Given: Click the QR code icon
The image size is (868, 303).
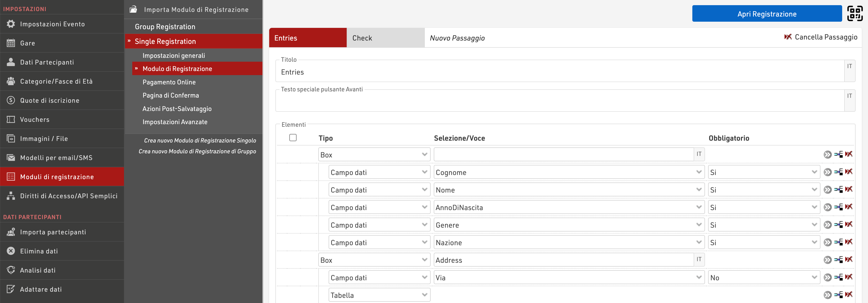Looking at the screenshot, I should pos(855,13).
